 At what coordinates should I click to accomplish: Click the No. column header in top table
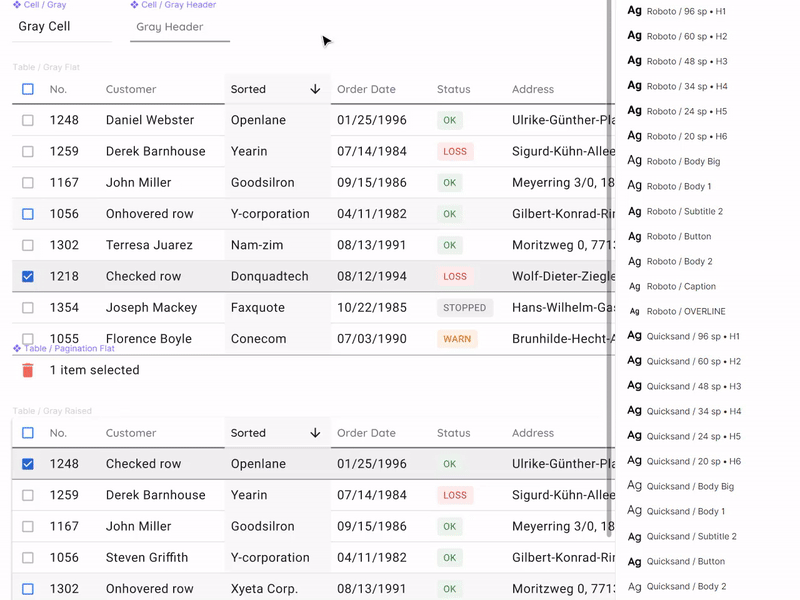pos(58,89)
